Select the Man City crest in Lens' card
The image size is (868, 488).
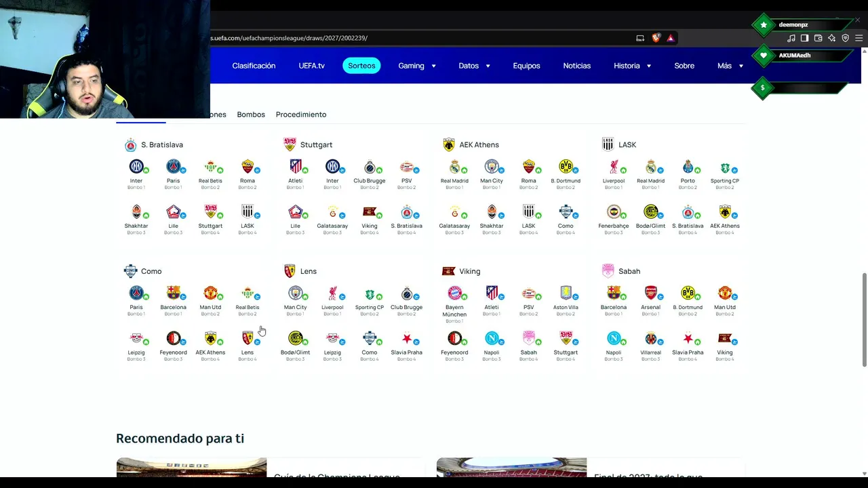pyautogui.click(x=296, y=293)
